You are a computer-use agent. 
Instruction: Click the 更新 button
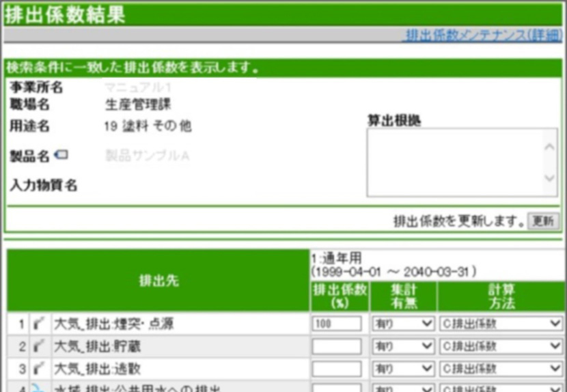[543, 221]
